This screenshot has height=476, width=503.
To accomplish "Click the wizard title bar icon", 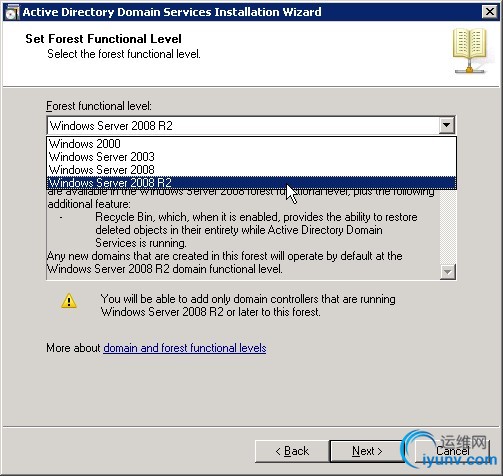I will click(12, 12).
